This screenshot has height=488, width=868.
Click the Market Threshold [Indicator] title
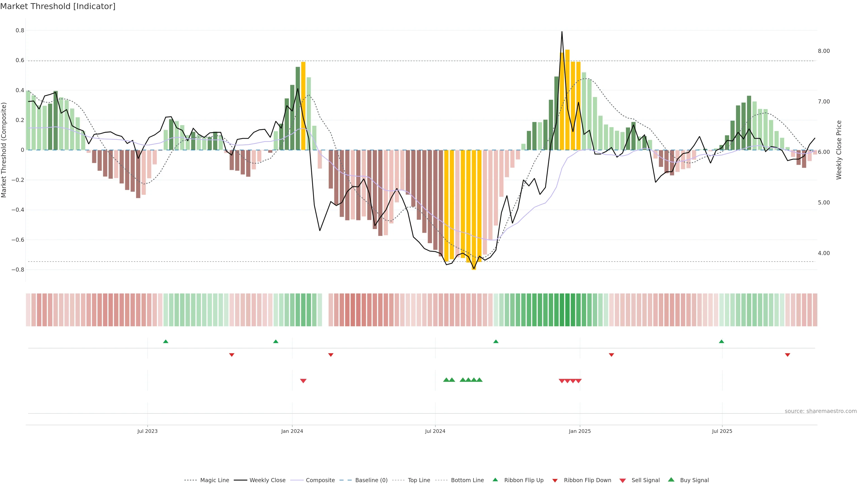[58, 6]
